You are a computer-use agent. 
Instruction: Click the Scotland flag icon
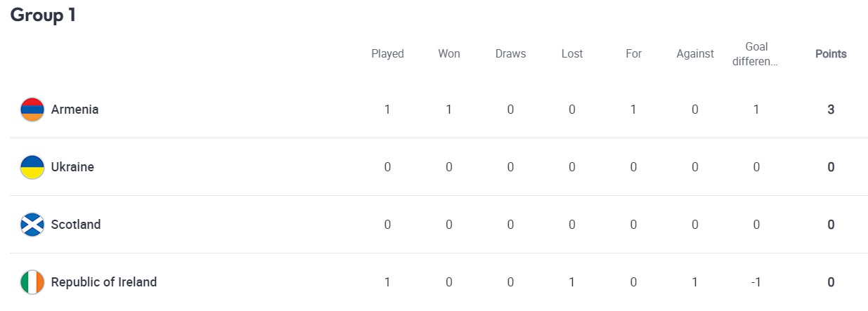tap(32, 225)
